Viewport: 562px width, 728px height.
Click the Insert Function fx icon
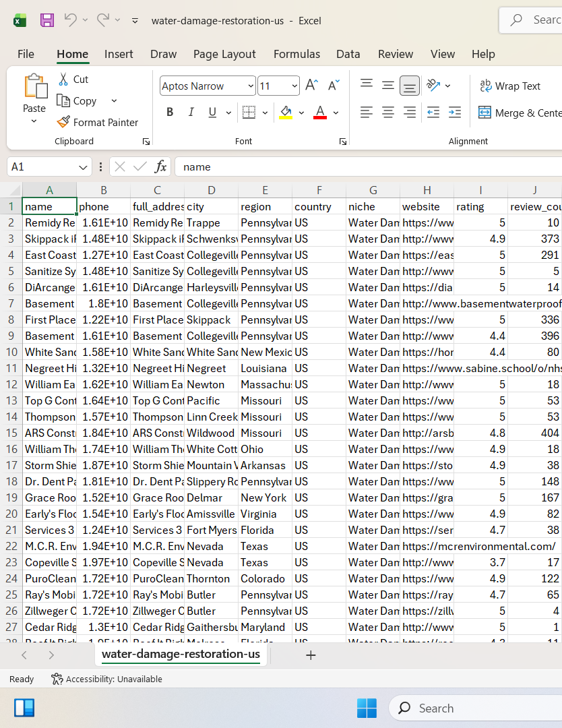(x=160, y=166)
